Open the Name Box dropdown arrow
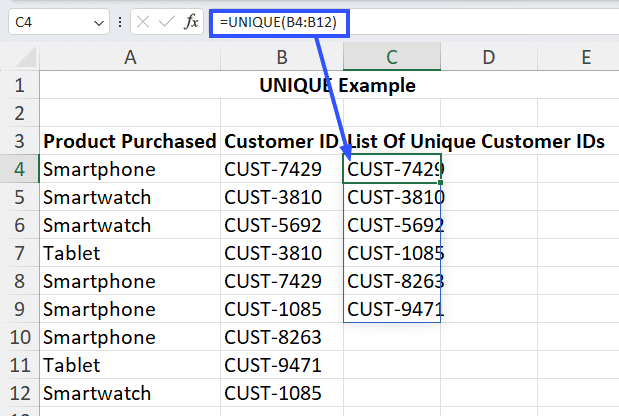Image resolution: width=619 pixels, height=416 pixels. 99,23
